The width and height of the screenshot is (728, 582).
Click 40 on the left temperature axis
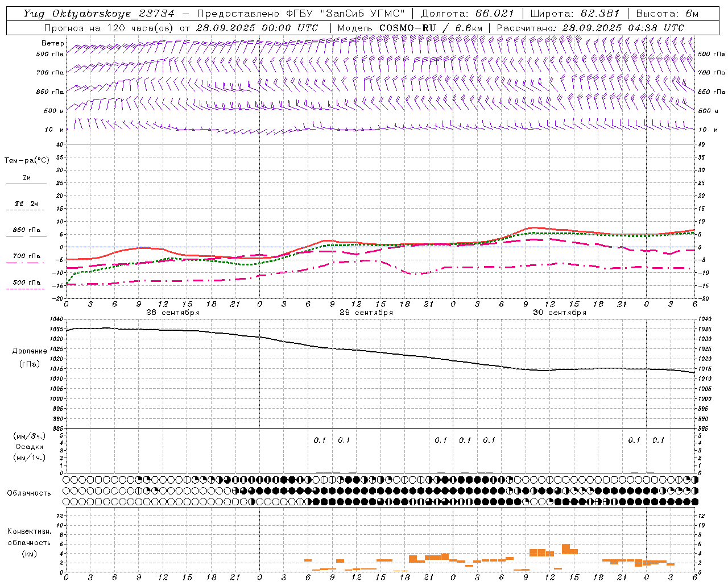[59, 144]
